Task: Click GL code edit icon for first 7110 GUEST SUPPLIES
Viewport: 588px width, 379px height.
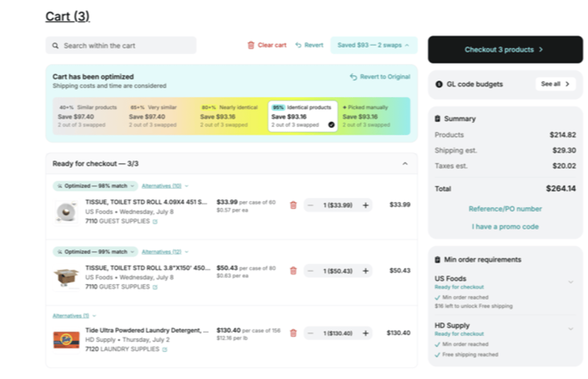Action: 155,221
